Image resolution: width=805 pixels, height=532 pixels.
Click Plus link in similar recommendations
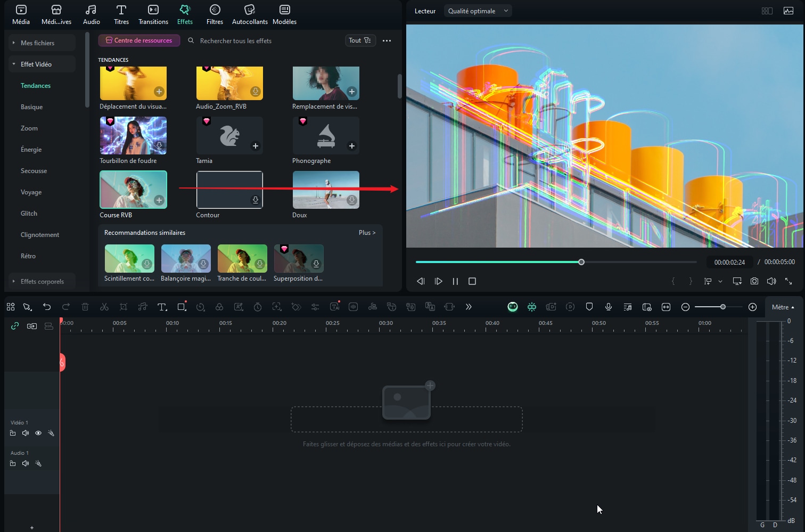[x=367, y=233]
